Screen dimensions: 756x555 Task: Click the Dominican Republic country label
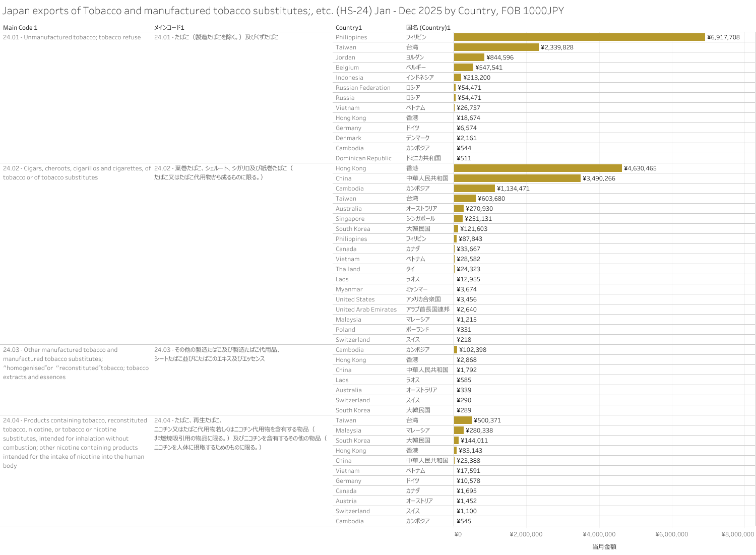[363, 158]
